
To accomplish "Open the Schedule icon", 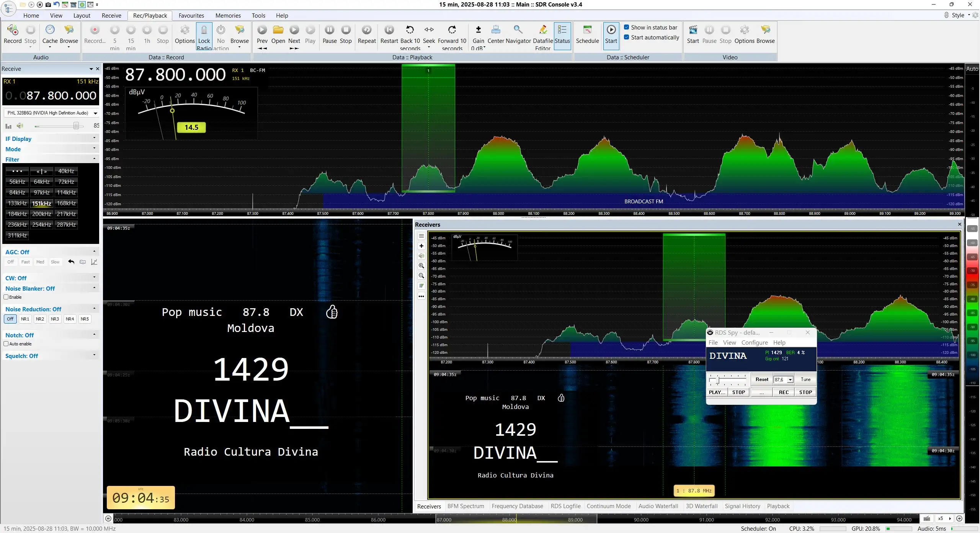I will (587, 30).
